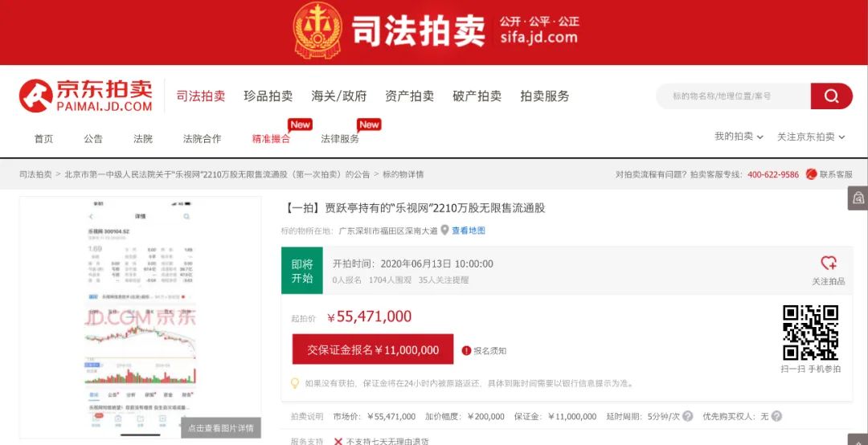
Task: Open the map location pin icon
Action: pyautogui.click(x=444, y=231)
